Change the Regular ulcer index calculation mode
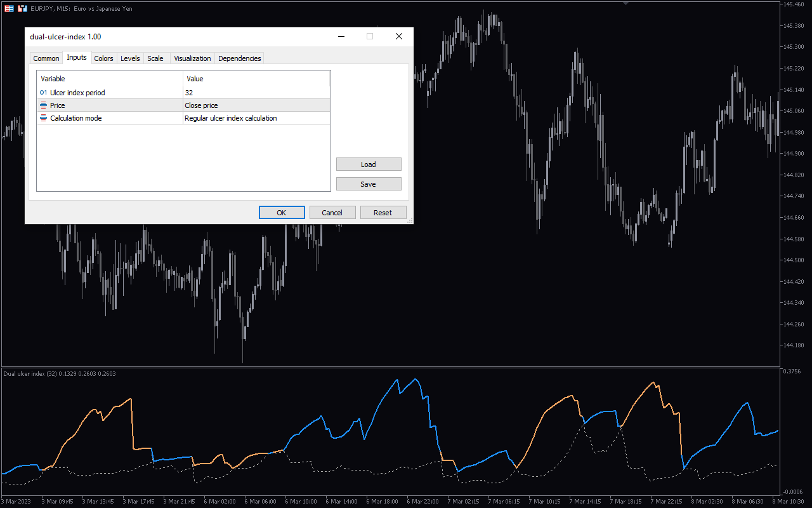This screenshot has height=508, width=812. [256, 118]
